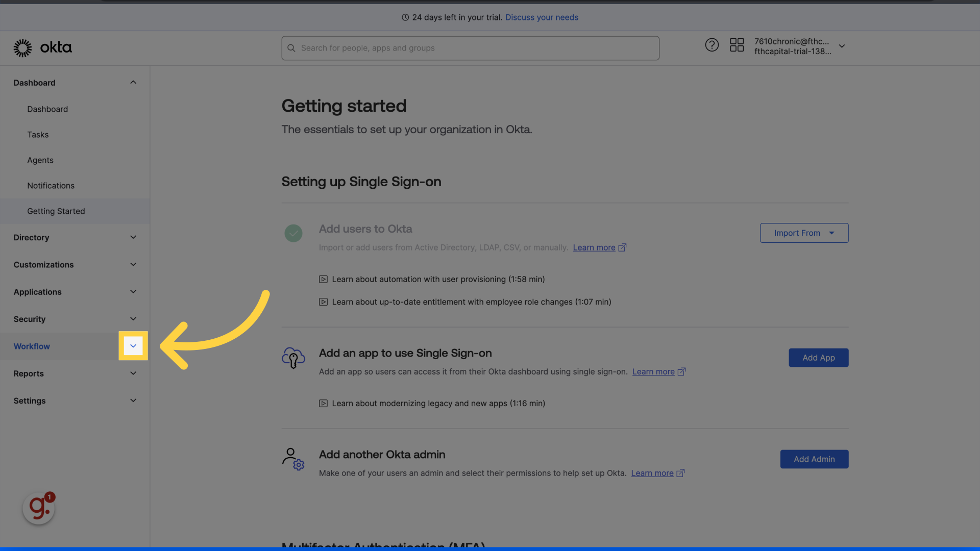Expand the Customizations section chevron
The height and width of the screenshot is (551, 980).
133,264
